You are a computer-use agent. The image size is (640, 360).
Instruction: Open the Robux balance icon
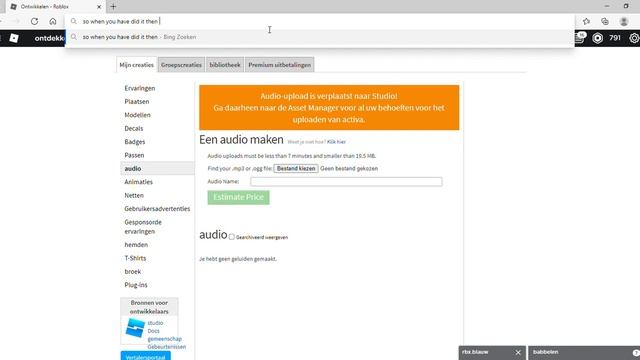click(x=598, y=38)
